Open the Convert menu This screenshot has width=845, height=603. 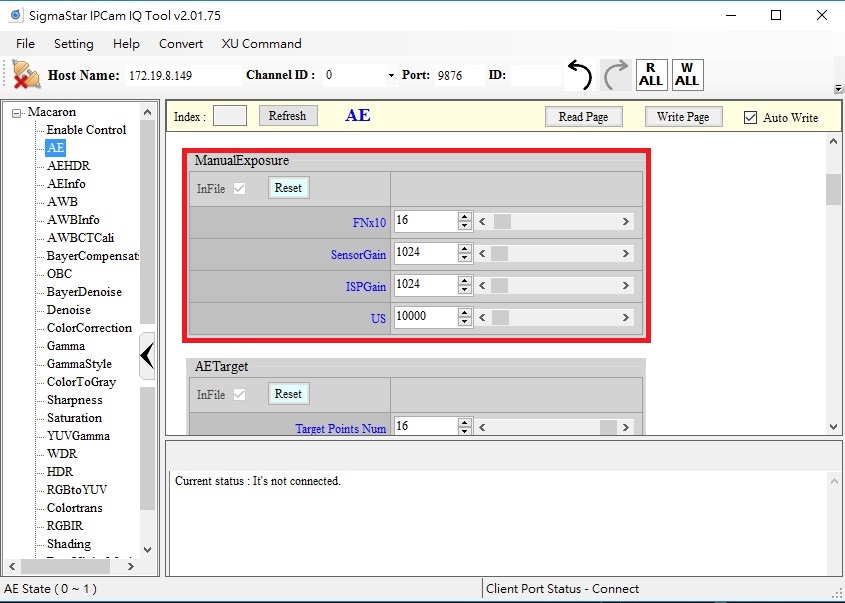tap(181, 44)
